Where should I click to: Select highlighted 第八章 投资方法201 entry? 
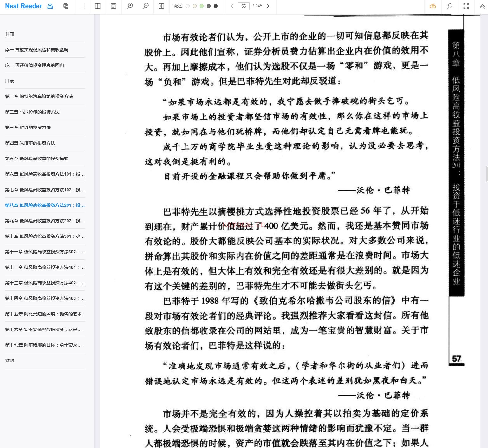pyautogui.click(x=45, y=205)
